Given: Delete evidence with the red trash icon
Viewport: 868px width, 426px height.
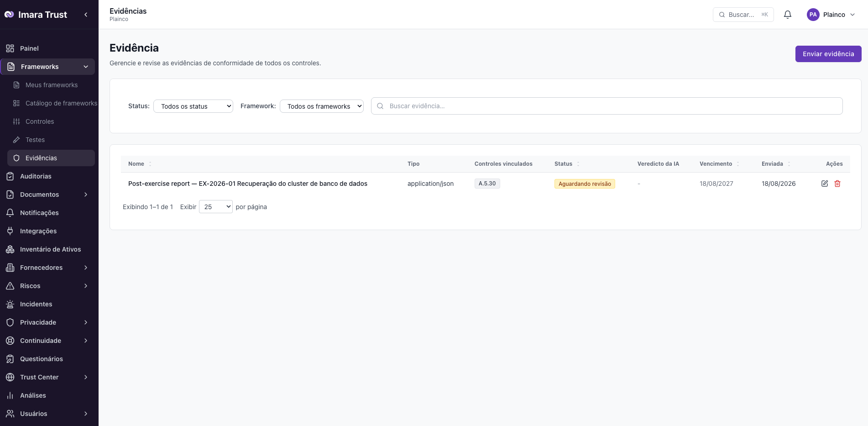Looking at the screenshot, I should point(837,184).
